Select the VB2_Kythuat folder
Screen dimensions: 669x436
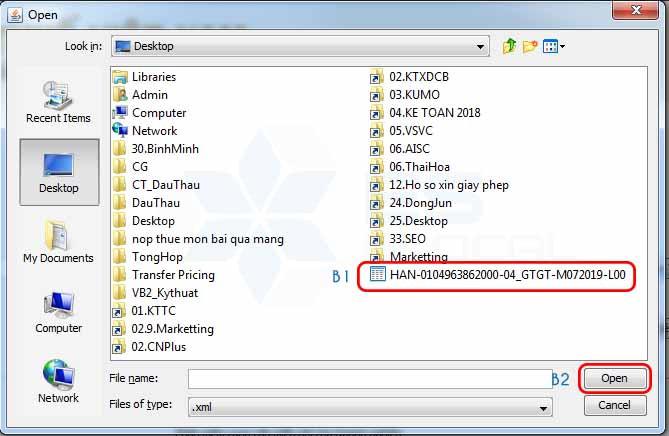pos(156,293)
